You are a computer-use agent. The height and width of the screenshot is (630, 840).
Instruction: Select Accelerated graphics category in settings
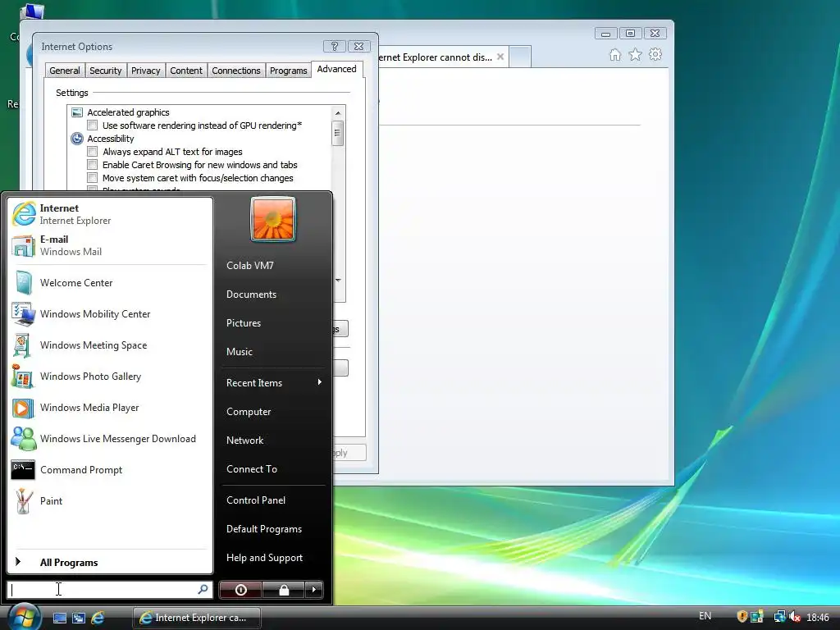click(x=128, y=112)
